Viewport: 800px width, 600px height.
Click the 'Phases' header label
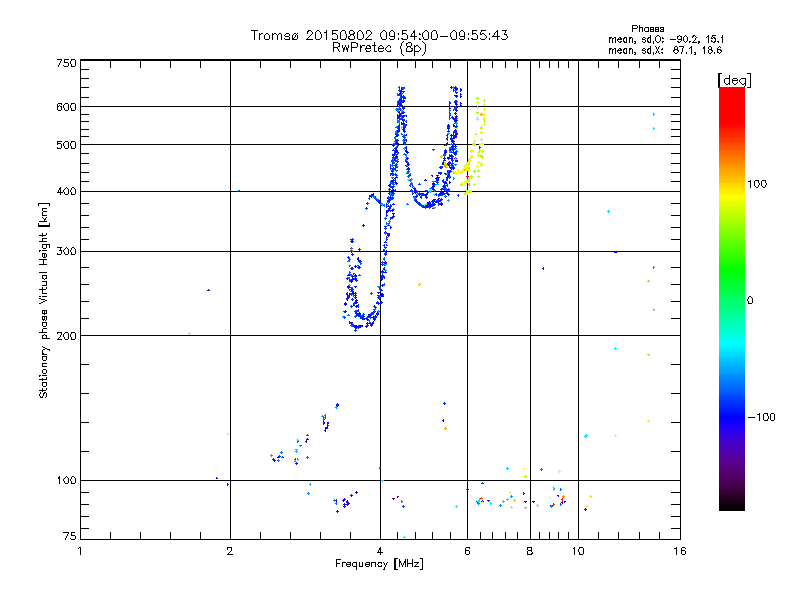(647, 29)
